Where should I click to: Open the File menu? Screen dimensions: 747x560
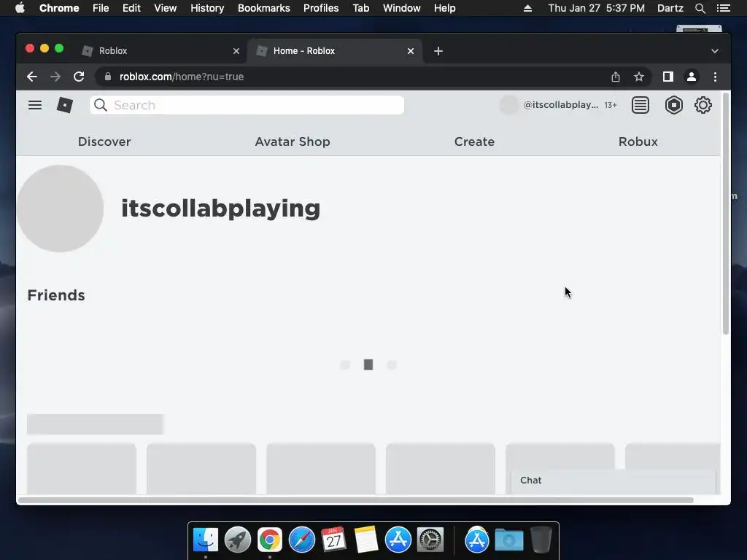tap(101, 8)
